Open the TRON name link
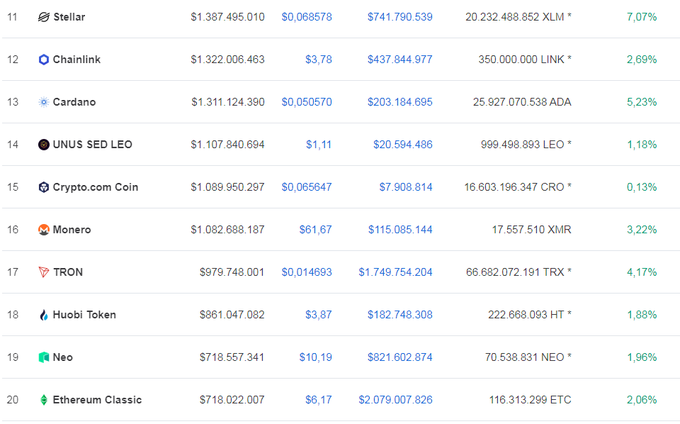The image size is (680, 424). click(x=68, y=272)
